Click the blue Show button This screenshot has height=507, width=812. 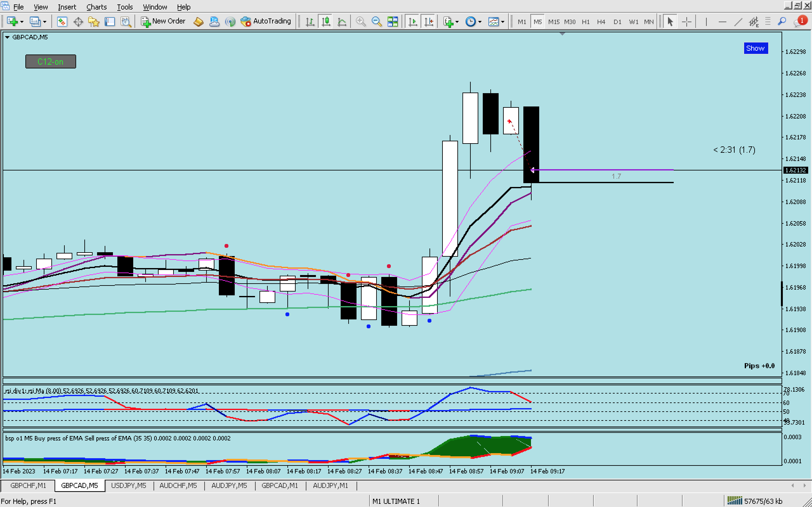pos(755,48)
